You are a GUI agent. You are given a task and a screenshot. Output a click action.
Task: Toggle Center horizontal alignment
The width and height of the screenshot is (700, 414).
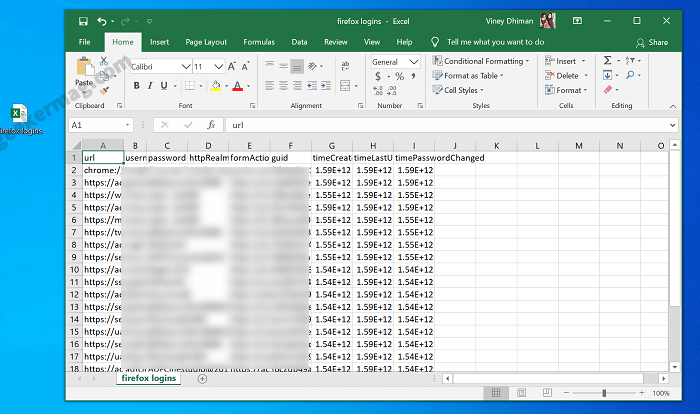point(283,86)
